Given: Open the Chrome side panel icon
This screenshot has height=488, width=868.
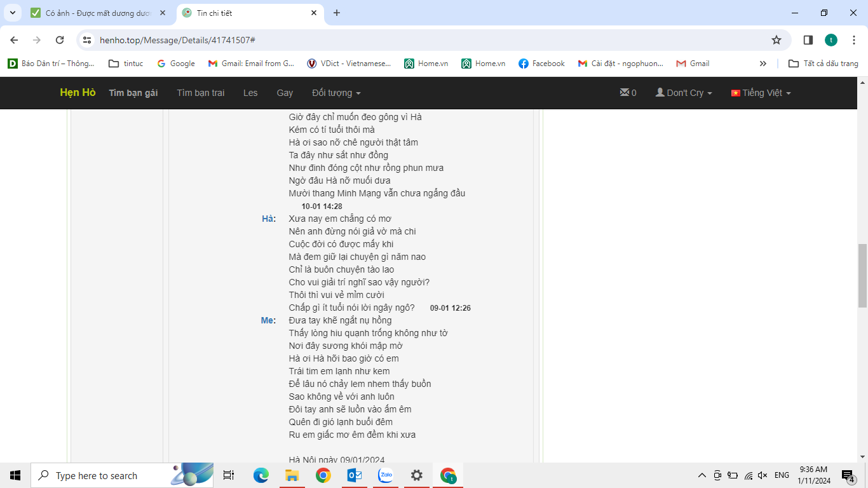Looking at the screenshot, I should click(808, 40).
